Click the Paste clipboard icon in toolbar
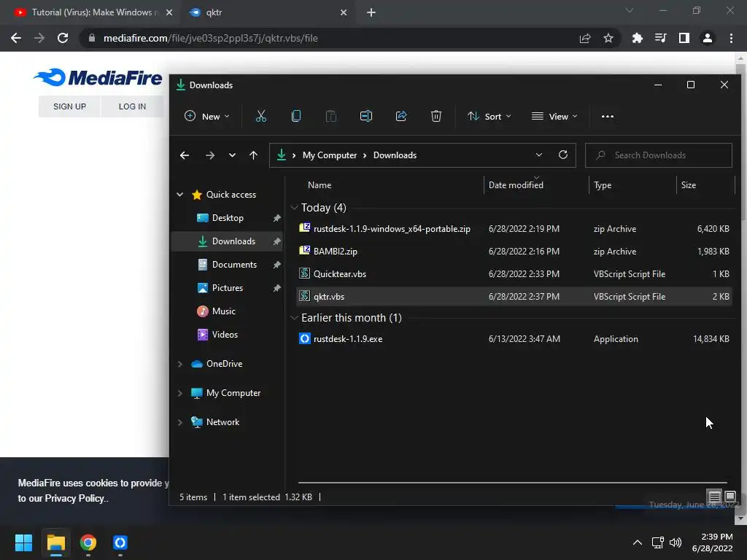Screen dimensions: 747x560 coord(330,116)
